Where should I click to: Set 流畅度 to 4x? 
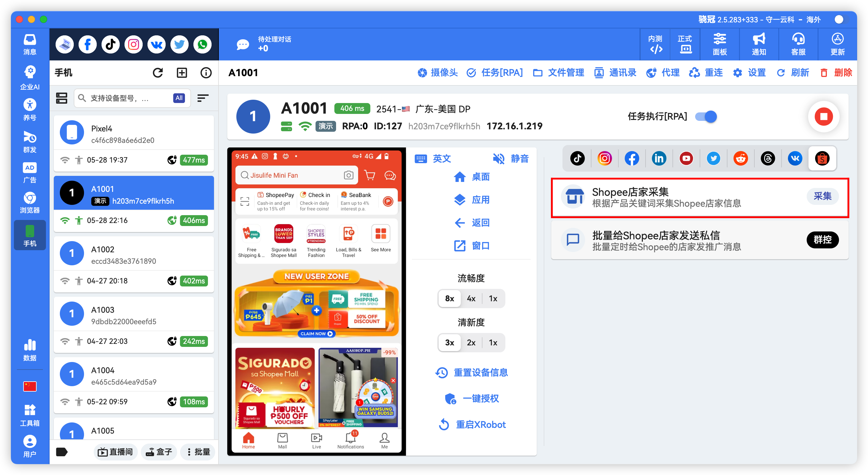471,299
